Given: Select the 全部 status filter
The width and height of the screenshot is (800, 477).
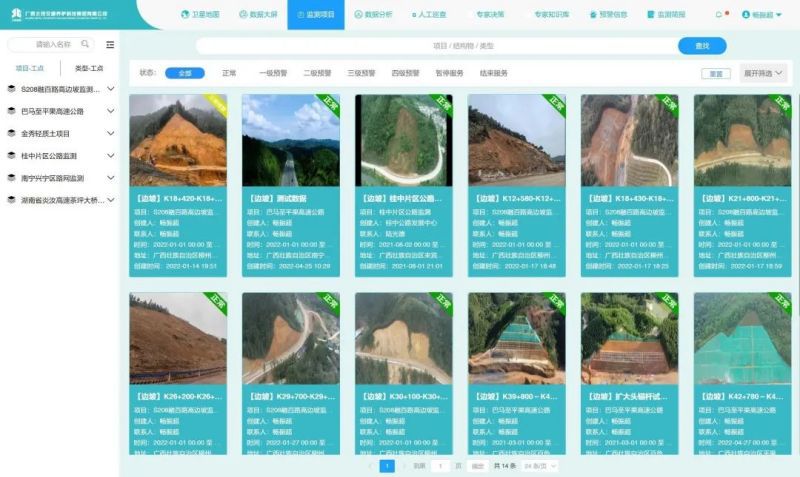Looking at the screenshot, I should click(x=184, y=73).
